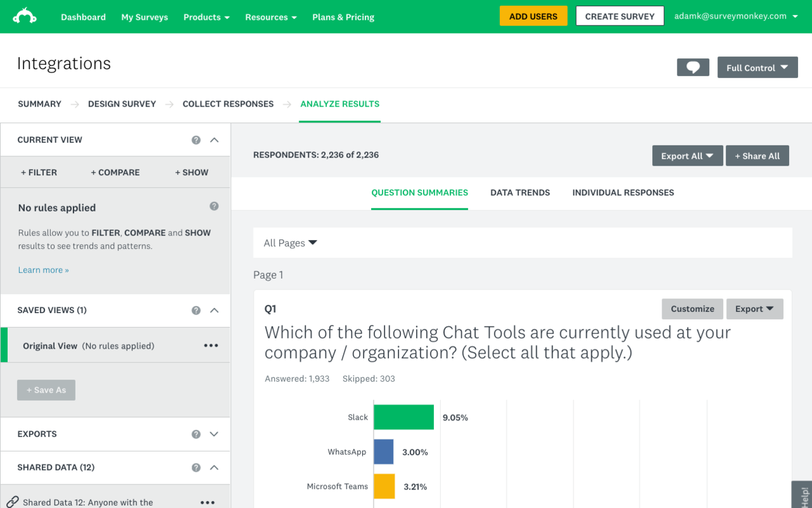The width and height of the screenshot is (812, 508).
Task: Click the help icon beside SAVED VIEWS
Action: click(x=196, y=310)
